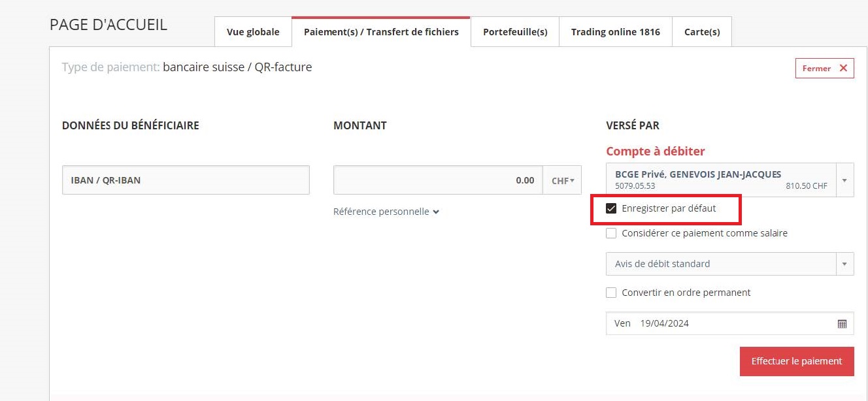Click the chevron icon next to Référence personnelle
The height and width of the screenshot is (401, 868).
[436, 212]
